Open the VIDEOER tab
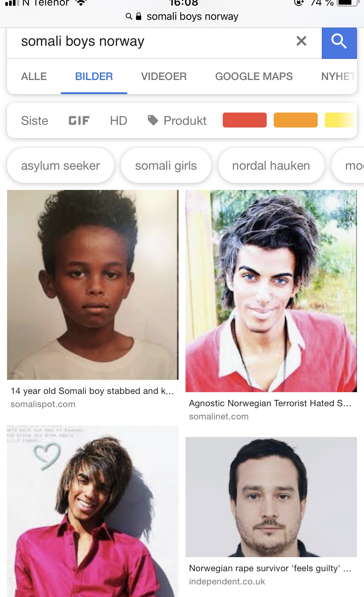Viewport: 364px width, 597px height. click(x=164, y=76)
